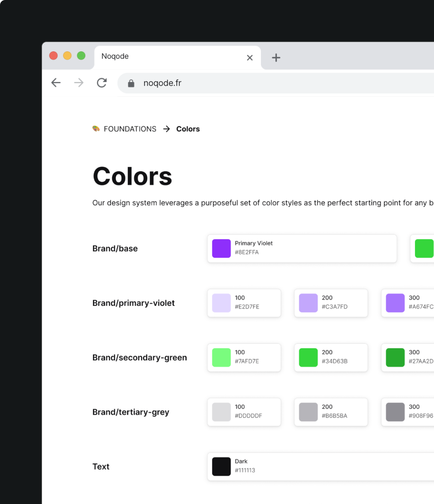This screenshot has width=434, height=504.
Task: Click the noqode.fr address bar
Action: pos(276,83)
